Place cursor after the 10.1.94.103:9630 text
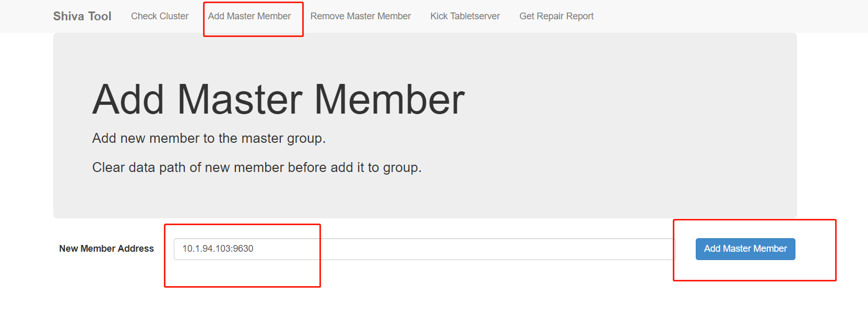This screenshot has width=868, height=320. point(255,249)
